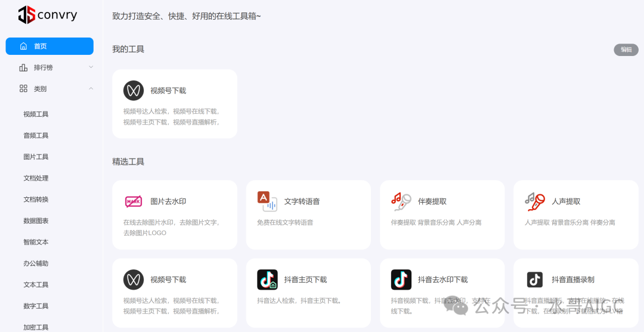Screen dimensions: 644x332
Task: Select 智能文本 category
Action: coord(36,242)
